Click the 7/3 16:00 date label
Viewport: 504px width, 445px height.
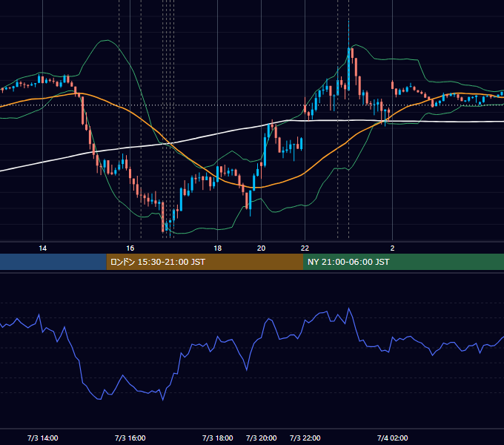point(130,438)
